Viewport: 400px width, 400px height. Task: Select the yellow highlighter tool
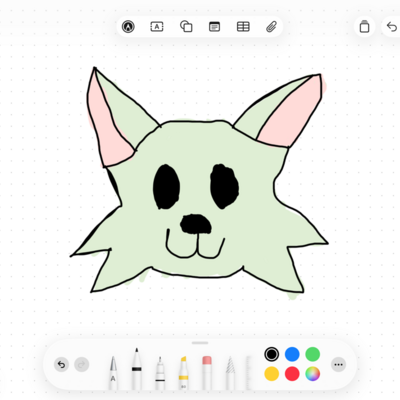coord(183,373)
